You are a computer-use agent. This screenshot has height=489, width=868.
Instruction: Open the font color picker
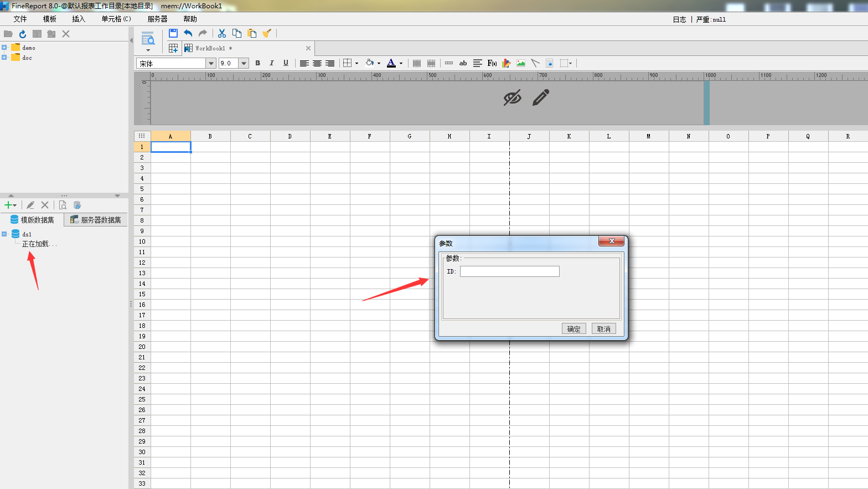click(401, 63)
